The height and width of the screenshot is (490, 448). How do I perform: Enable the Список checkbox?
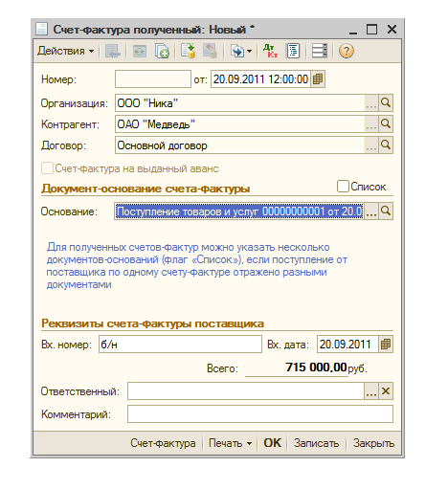click(343, 187)
